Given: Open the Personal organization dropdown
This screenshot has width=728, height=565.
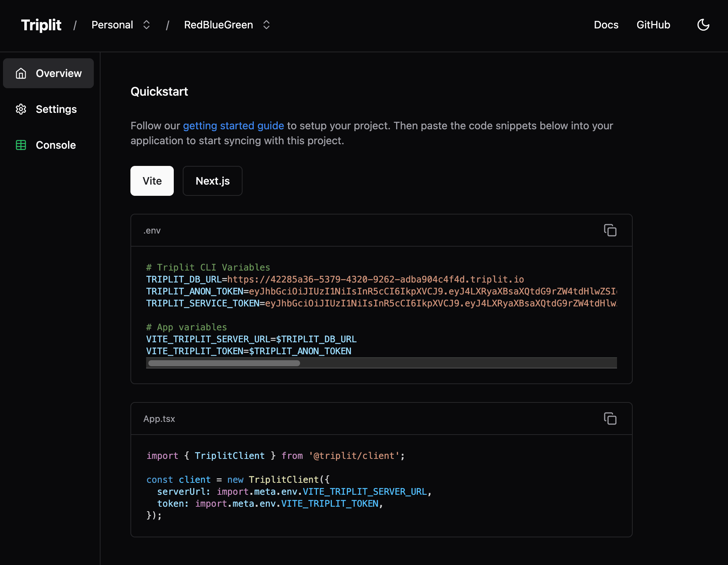Looking at the screenshot, I should tap(121, 25).
